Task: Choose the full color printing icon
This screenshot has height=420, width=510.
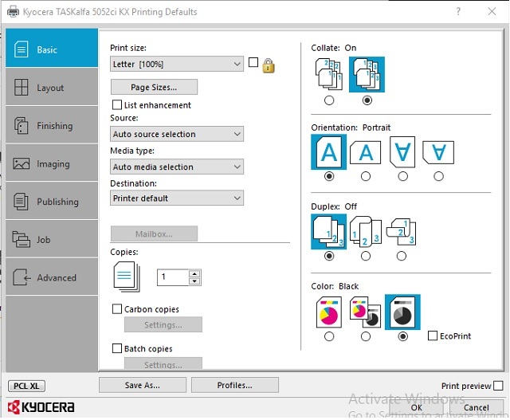Action: 329,312
